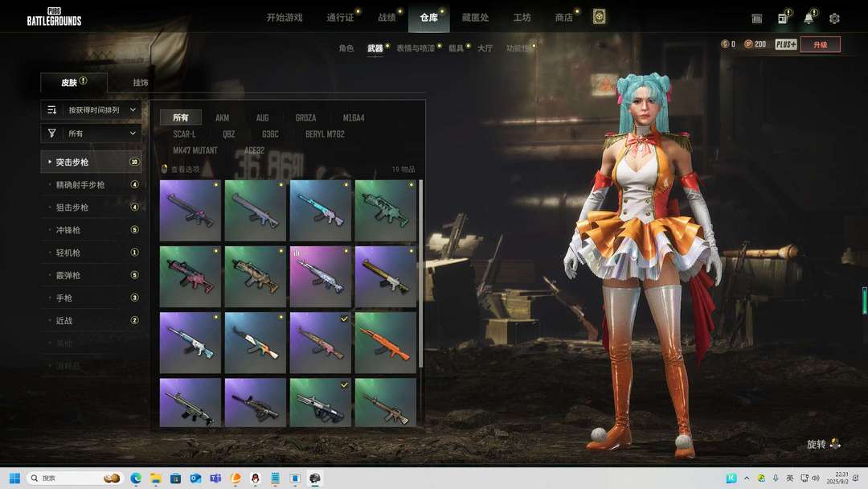Expand the 突击步枪 category arrow

coord(50,162)
